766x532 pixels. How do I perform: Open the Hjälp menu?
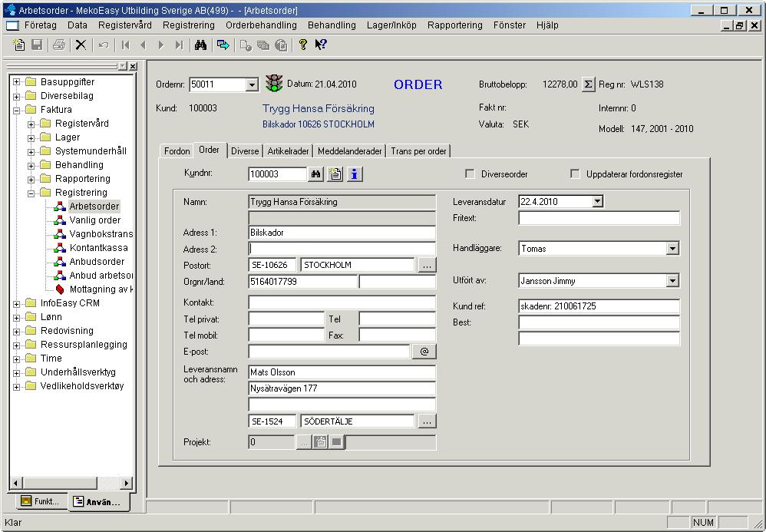click(x=547, y=25)
